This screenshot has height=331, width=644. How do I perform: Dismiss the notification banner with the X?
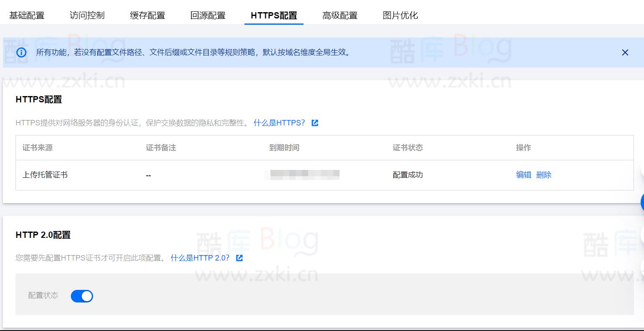(625, 52)
